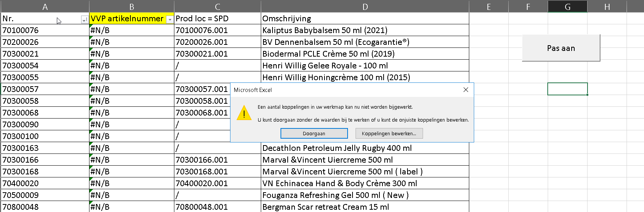Select the Prod loc = SPD header cell
This screenshot has height=212, width=644.
[x=218, y=18]
